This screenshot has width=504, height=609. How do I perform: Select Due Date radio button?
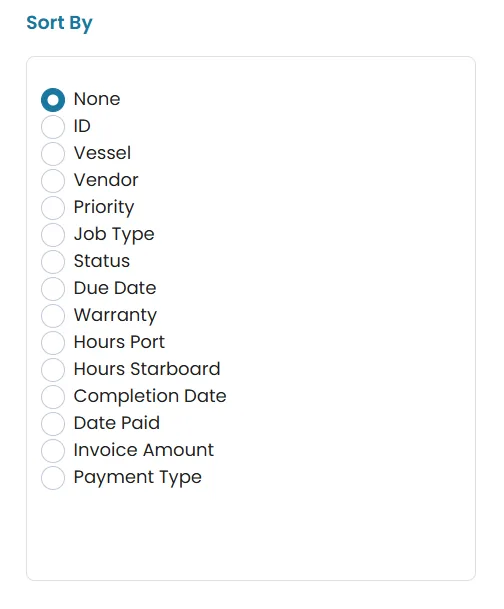(x=53, y=289)
